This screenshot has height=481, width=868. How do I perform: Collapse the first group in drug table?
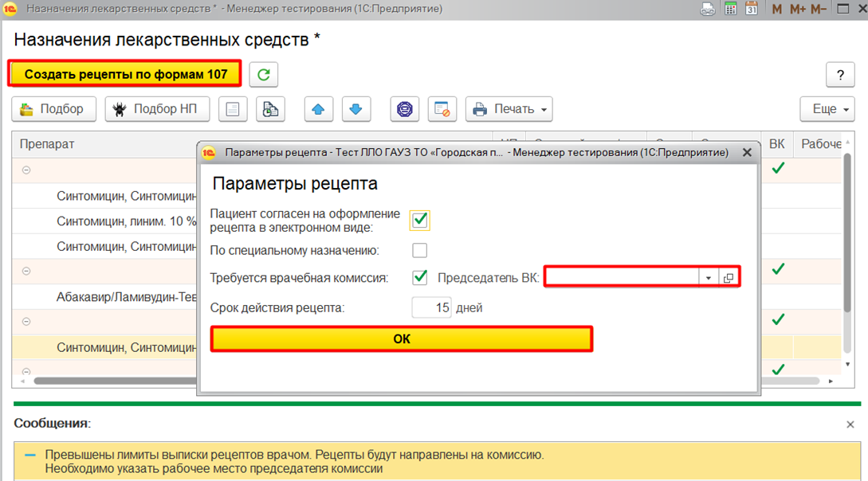(x=26, y=170)
